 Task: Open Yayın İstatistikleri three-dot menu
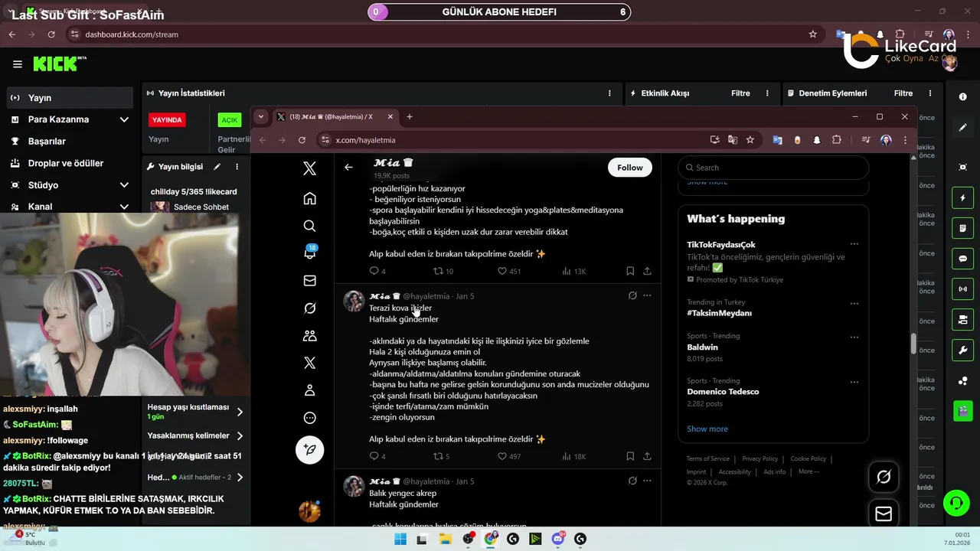(x=610, y=93)
